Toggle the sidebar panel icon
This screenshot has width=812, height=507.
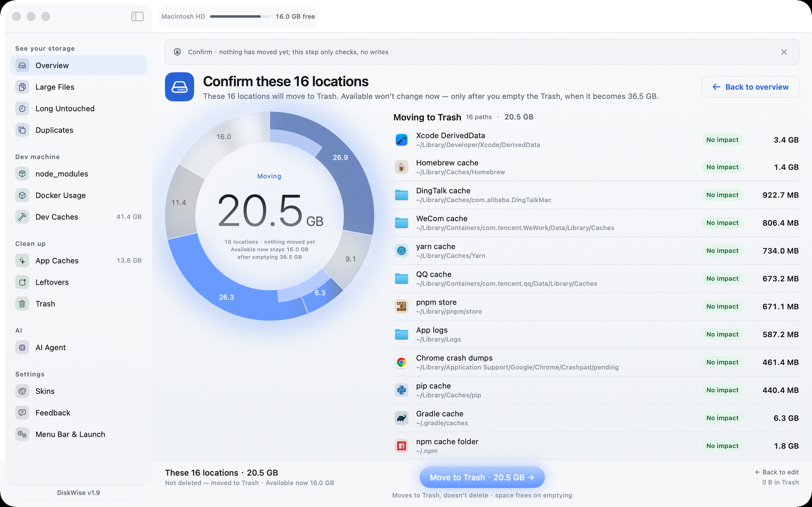pyautogui.click(x=137, y=16)
